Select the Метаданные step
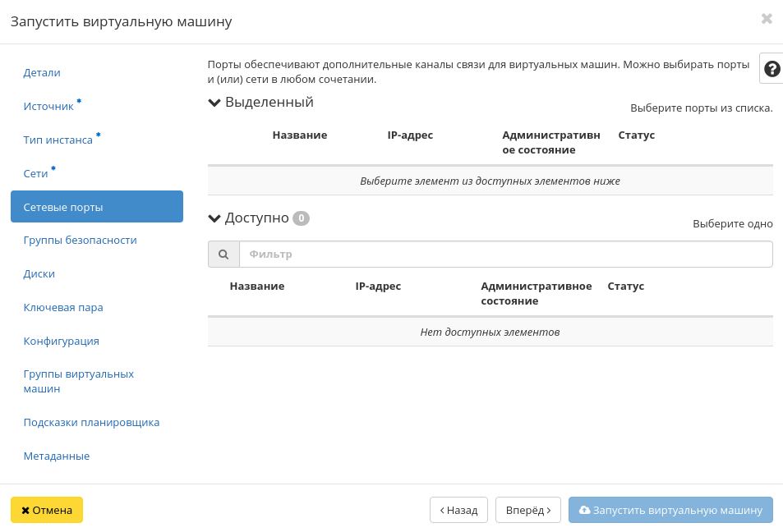 pyautogui.click(x=56, y=456)
